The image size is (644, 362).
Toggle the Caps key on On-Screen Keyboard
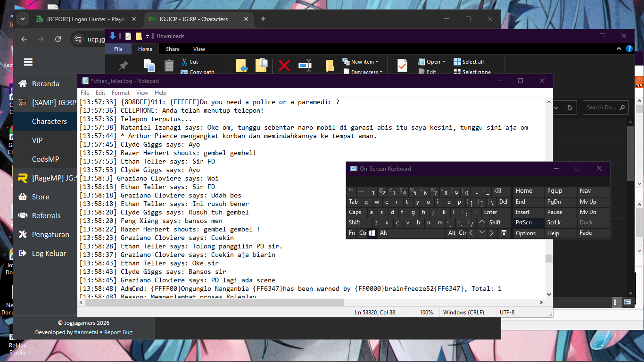click(x=355, y=213)
